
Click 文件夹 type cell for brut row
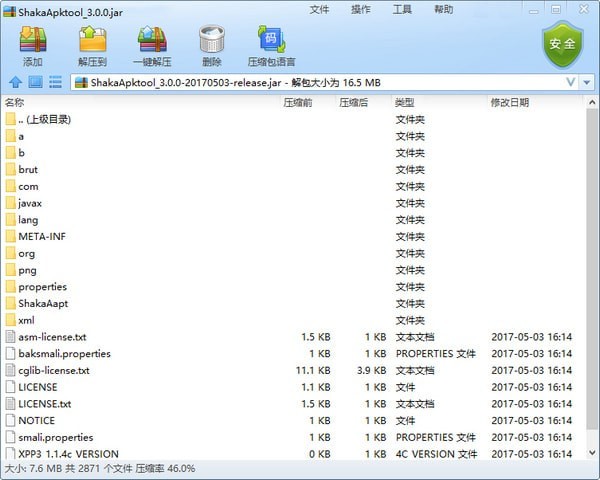pyautogui.click(x=410, y=170)
